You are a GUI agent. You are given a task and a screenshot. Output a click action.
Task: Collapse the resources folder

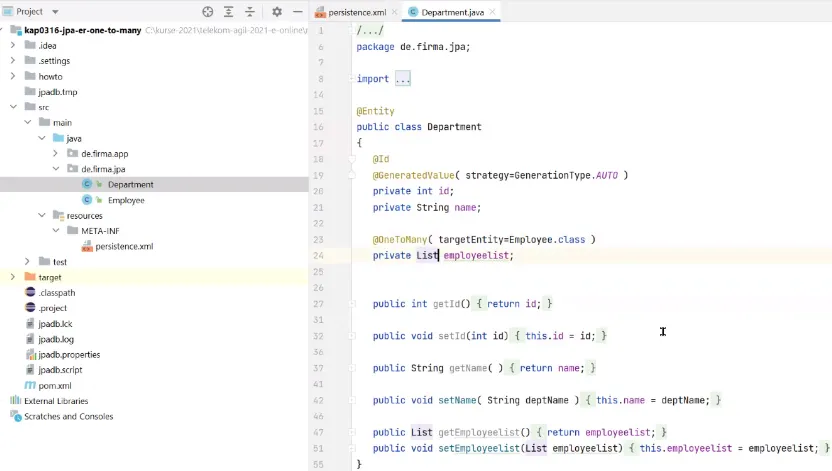coord(42,215)
